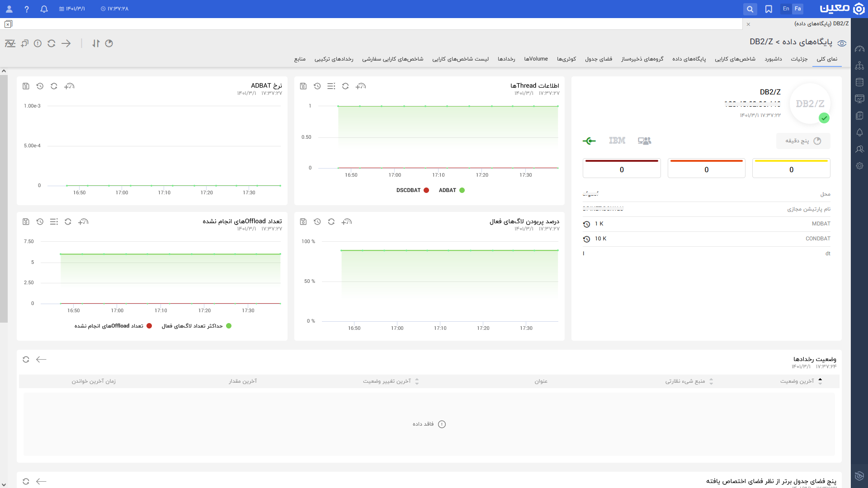Refresh the وضعیت رخدادها table
Viewport: 868px width, 488px height.
click(x=26, y=360)
